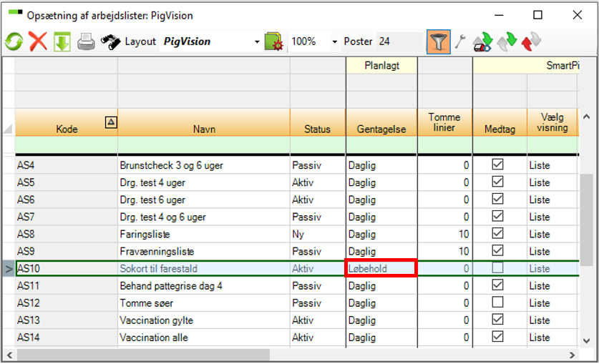
Task: Click the printer icon
Action: click(x=86, y=41)
